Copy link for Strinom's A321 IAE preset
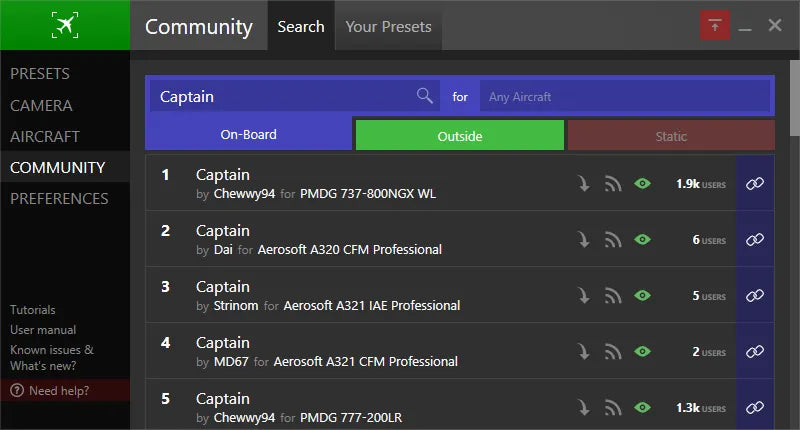 (x=755, y=295)
